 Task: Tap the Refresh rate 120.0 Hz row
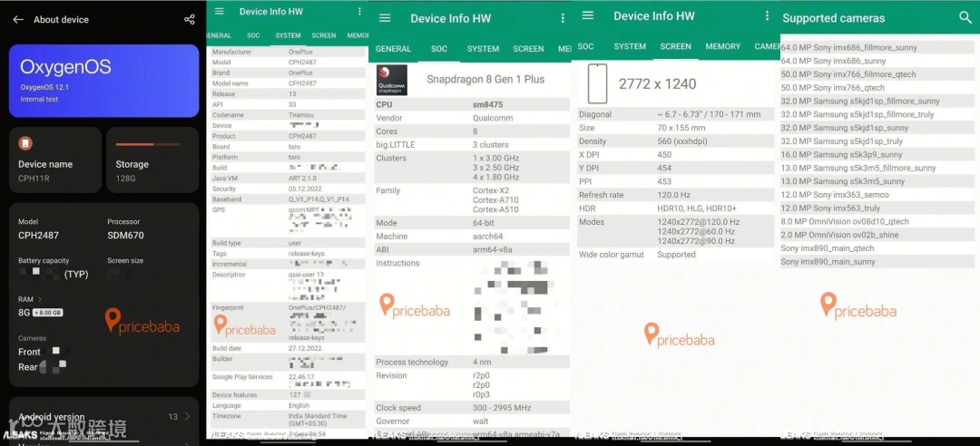(x=677, y=195)
